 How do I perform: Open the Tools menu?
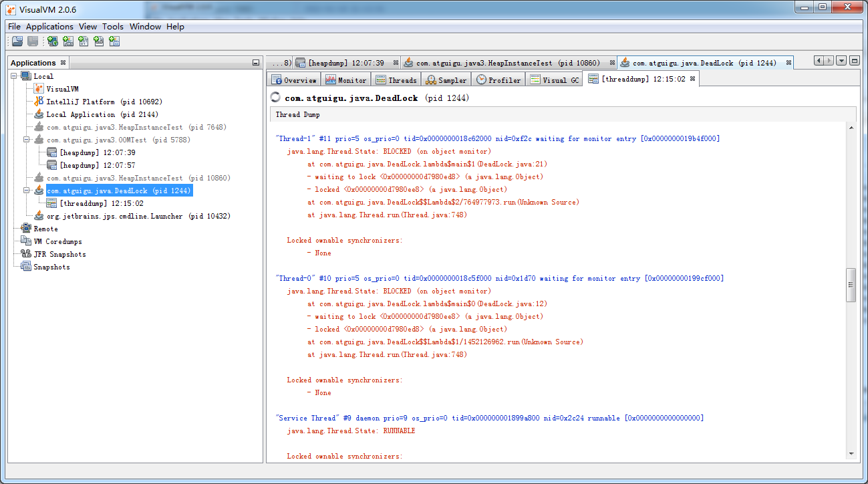pos(113,27)
